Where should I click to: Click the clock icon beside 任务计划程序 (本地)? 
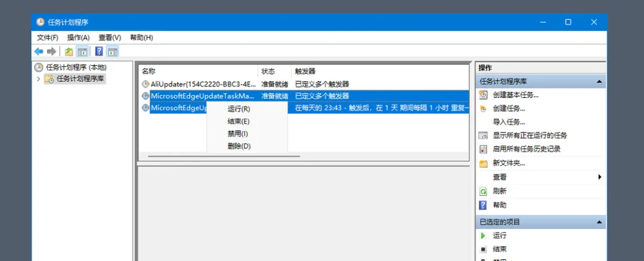(x=39, y=67)
